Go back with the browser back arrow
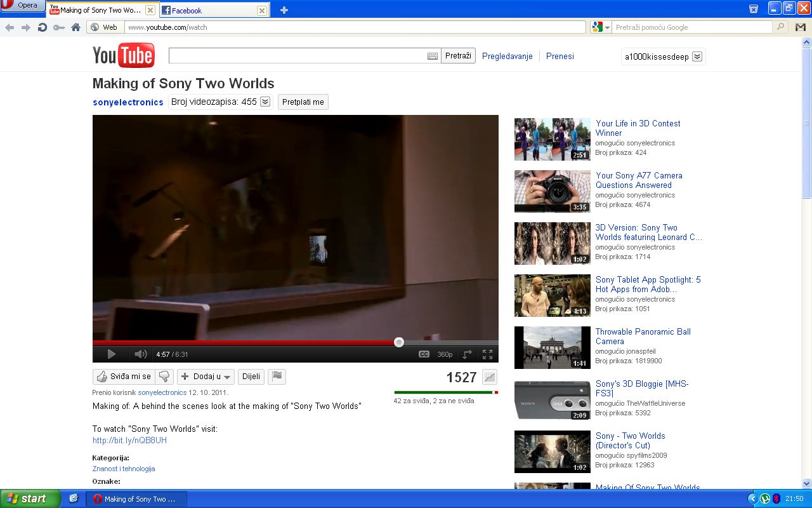The image size is (812, 508). coord(10,27)
